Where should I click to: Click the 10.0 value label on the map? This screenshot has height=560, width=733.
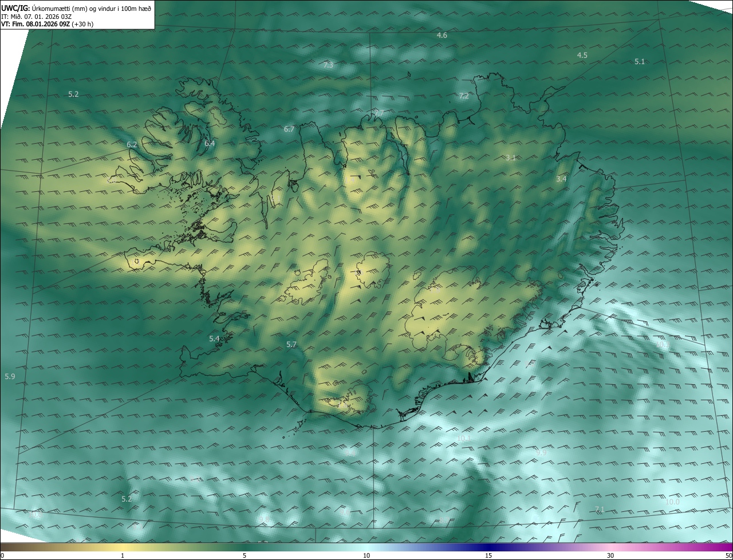pyautogui.click(x=672, y=502)
